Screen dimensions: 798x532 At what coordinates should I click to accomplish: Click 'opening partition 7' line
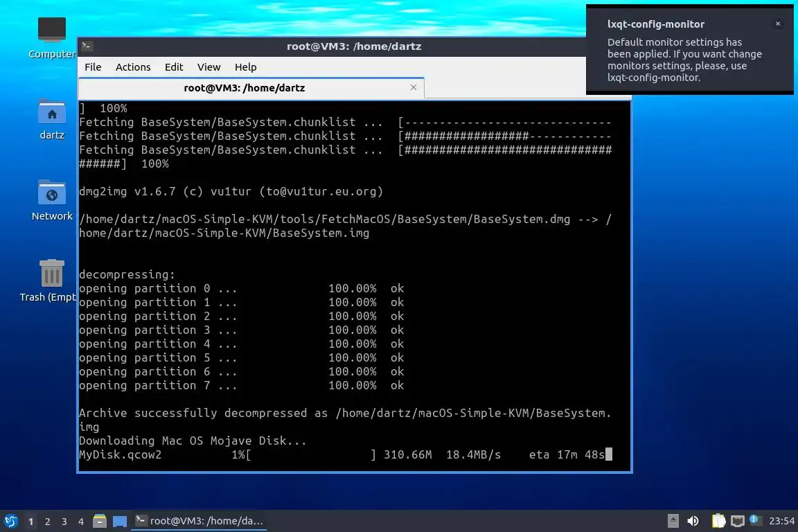click(241, 386)
